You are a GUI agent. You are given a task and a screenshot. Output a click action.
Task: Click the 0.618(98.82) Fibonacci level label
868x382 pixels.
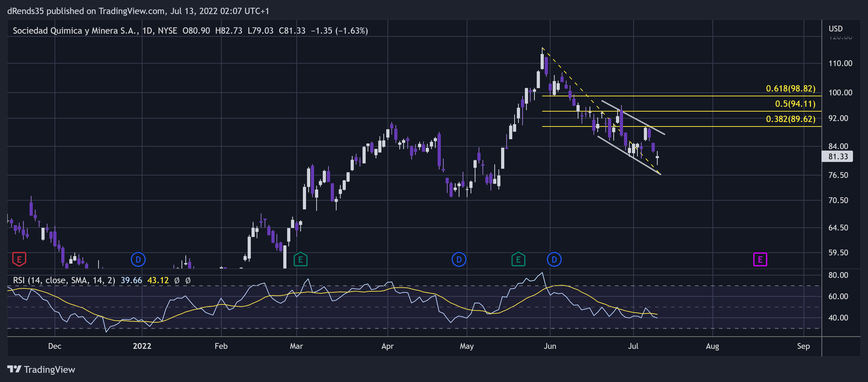[x=790, y=89]
